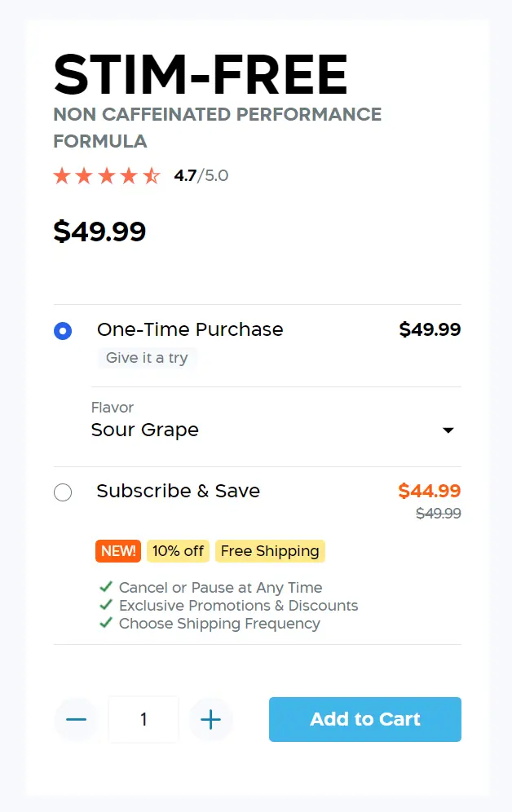Click the checkmark beside Exclusive Promotions
Image resolution: width=512 pixels, height=812 pixels.
pyautogui.click(x=105, y=605)
